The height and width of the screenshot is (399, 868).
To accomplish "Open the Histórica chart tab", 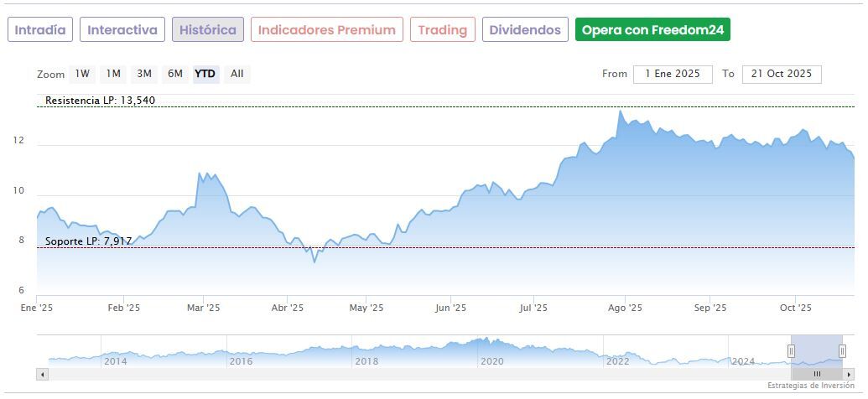I will (x=208, y=30).
